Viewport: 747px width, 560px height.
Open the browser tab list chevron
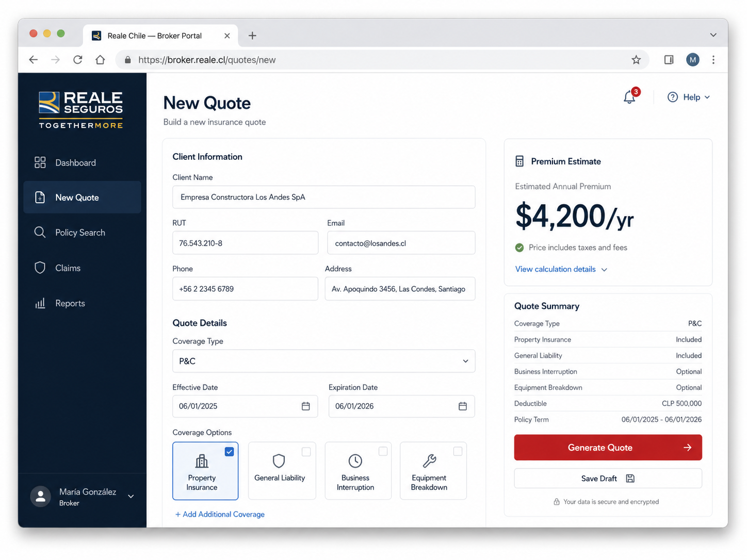(713, 35)
